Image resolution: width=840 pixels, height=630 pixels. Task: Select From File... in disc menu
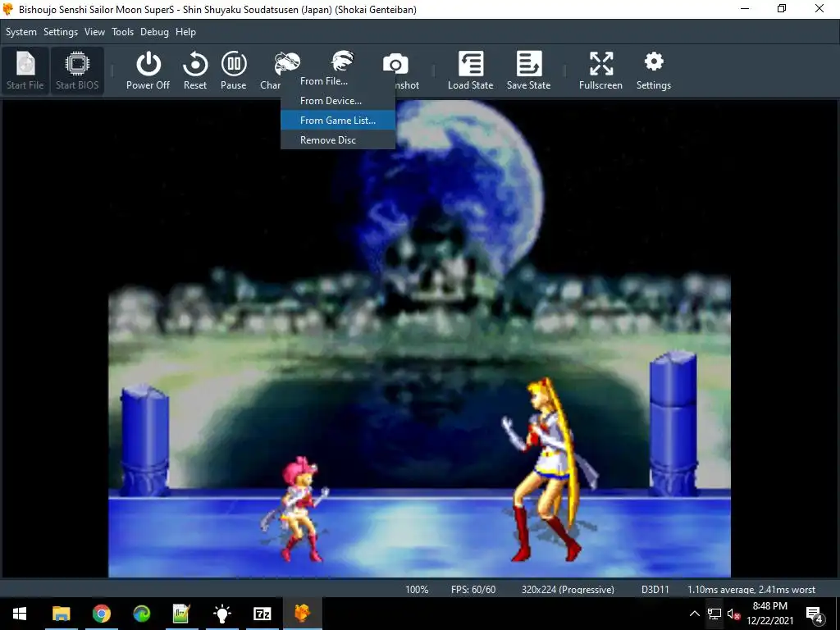coord(338,81)
